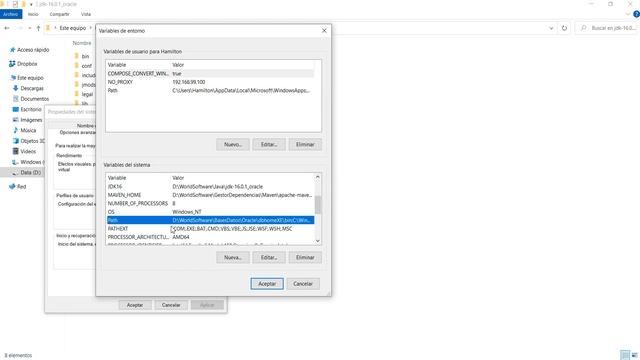
Task: Go up one folder level arrow
Action: click(38, 28)
